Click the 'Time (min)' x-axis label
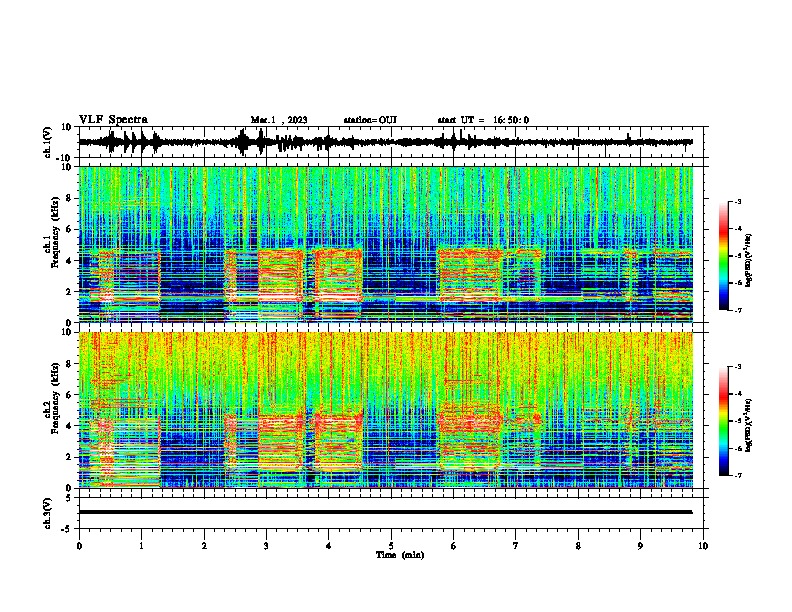 pyautogui.click(x=400, y=555)
